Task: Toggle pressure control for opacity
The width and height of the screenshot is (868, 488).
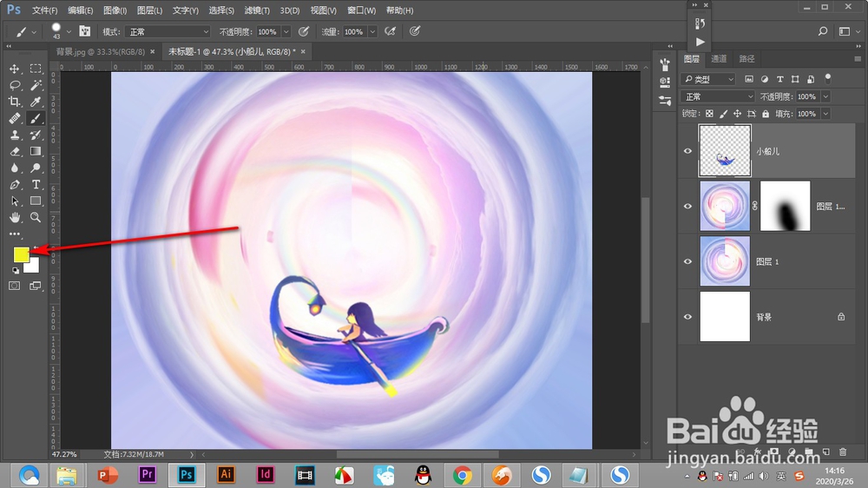Action: click(303, 31)
